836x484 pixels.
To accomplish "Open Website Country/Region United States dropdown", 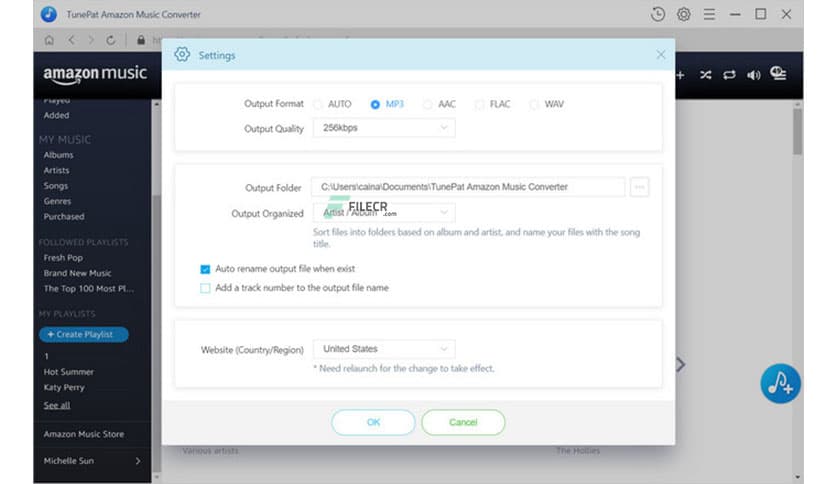I will [384, 349].
